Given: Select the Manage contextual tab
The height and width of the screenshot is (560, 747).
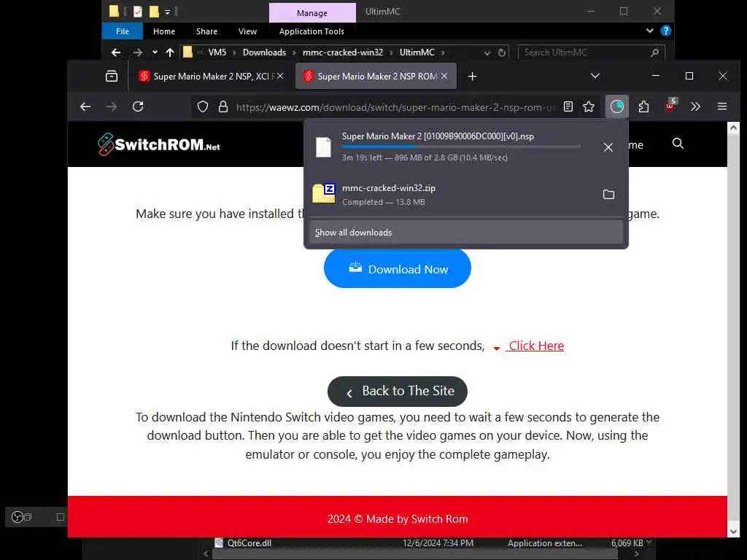Looking at the screenshot, I should (x=312, y=13).
